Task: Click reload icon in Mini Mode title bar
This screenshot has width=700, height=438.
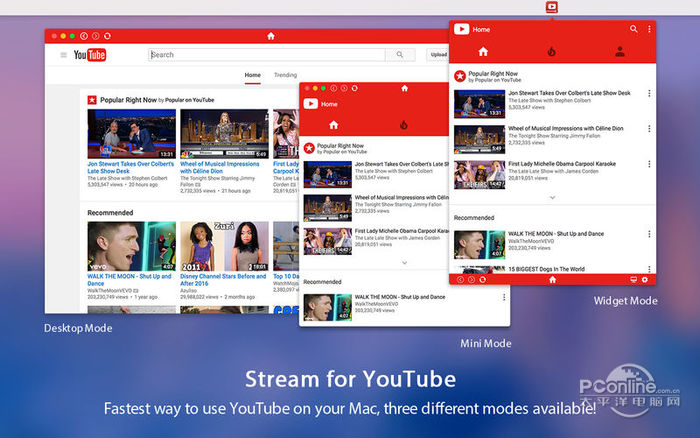Action: (x=354, y=88)
